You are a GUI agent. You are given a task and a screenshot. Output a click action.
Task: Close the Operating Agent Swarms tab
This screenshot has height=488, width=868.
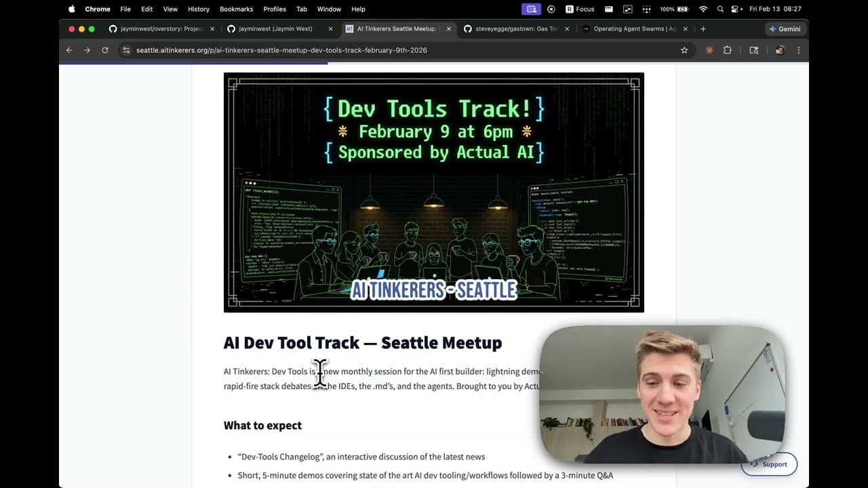[x=686, y=29]
